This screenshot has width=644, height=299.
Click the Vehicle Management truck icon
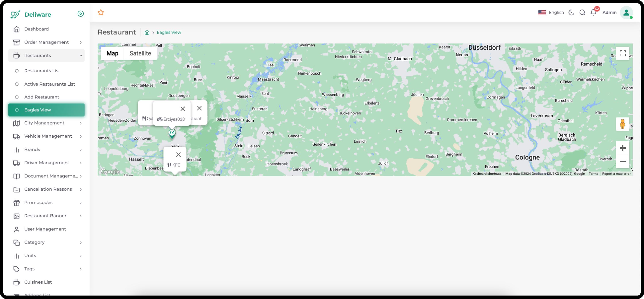pyautogui.click(x=17, y=136)
